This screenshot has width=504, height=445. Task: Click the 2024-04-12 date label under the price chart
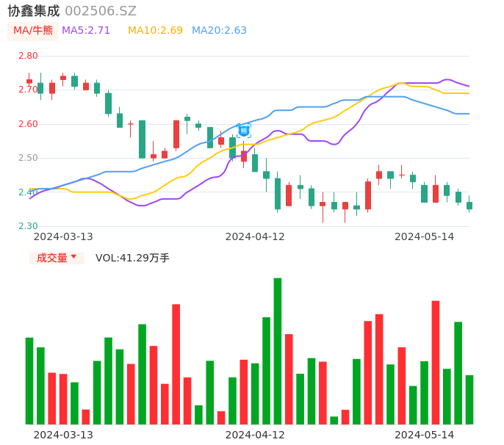(255, 236)
